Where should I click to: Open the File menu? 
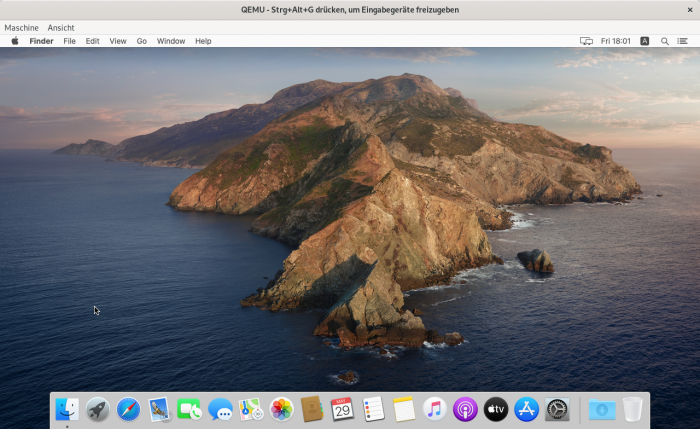click(69, 41)
